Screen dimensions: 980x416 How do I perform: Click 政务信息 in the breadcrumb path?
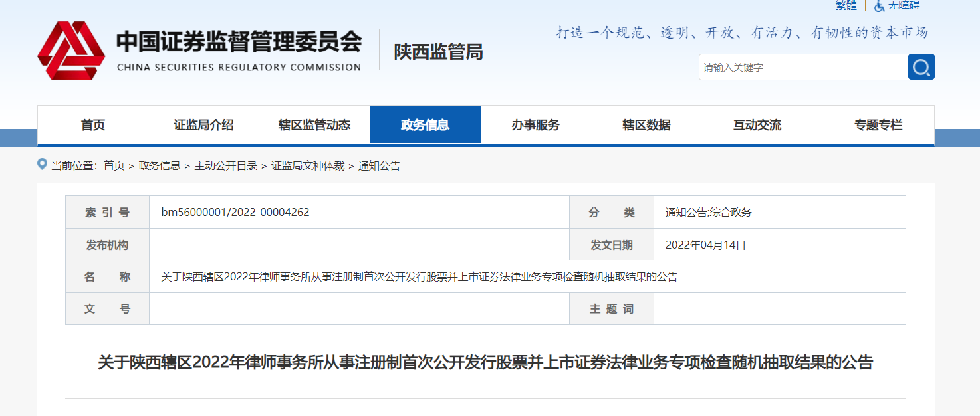159,166
